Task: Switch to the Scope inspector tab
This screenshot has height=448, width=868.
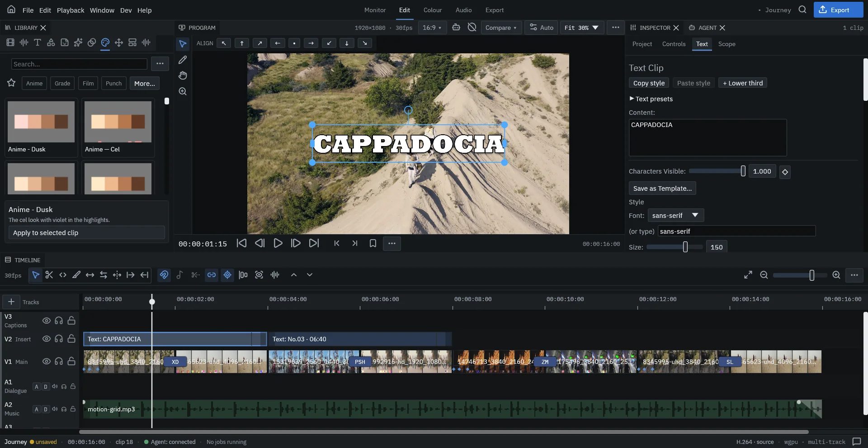Action: (x=726, y=44)
